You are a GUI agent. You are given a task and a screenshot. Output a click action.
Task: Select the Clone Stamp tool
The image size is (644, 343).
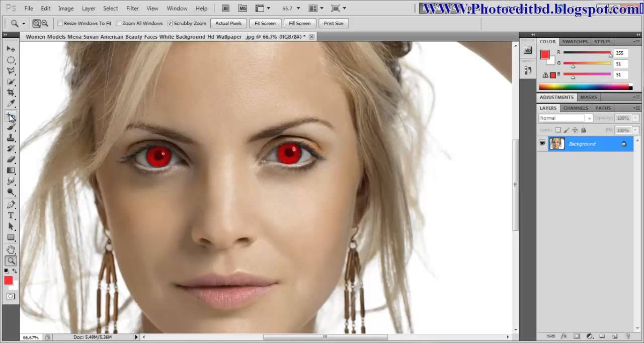[x=11, y=138]
